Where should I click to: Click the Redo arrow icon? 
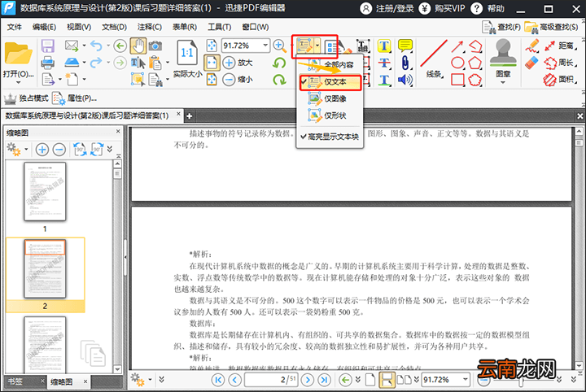(96, 63)
